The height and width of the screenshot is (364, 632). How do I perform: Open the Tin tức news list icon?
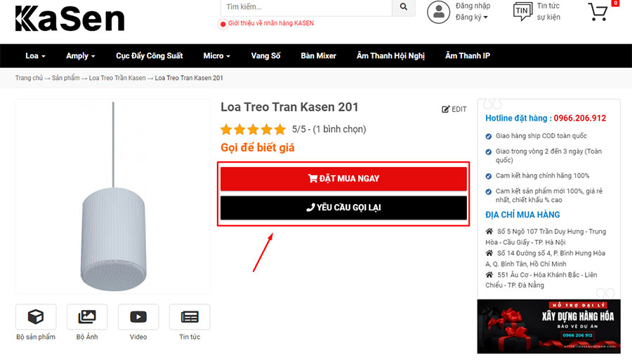click(190, 317)
